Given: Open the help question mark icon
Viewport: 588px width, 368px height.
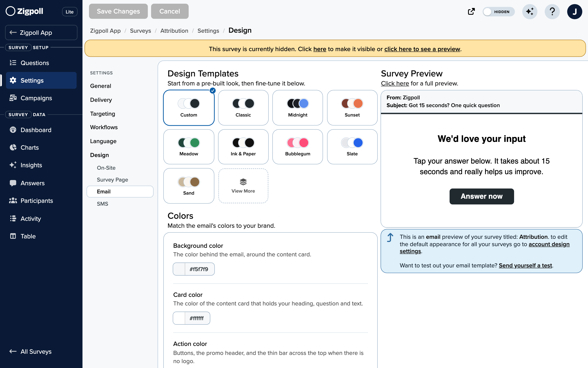Looking at the screenshot, I should [x=552, y=11].
